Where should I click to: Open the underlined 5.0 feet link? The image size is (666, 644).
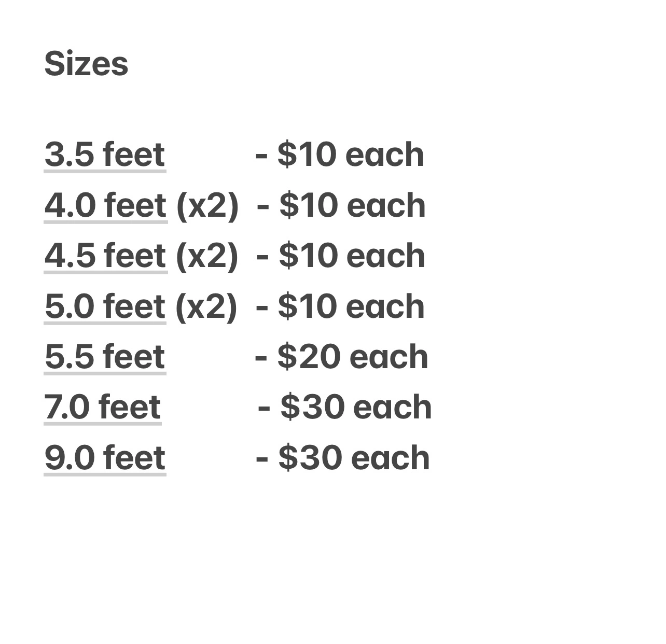[x=105, y=306]
